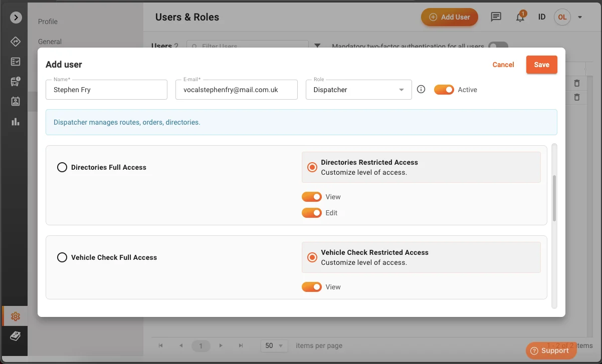The width and height of the screenshot is (602, 364).
Task: Select Vehicle Check Restricted Access radio
Action: click(312, 257)
